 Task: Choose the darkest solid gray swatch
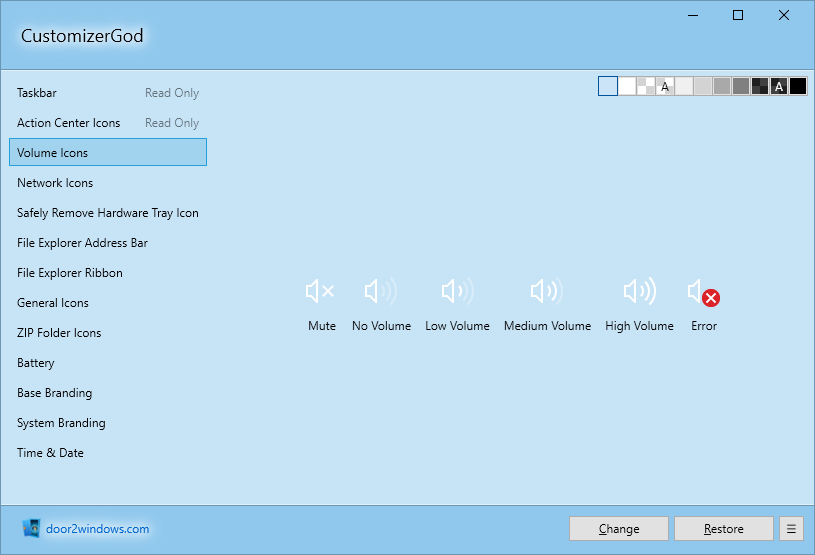pyautogui.click(x=741, y=86)
